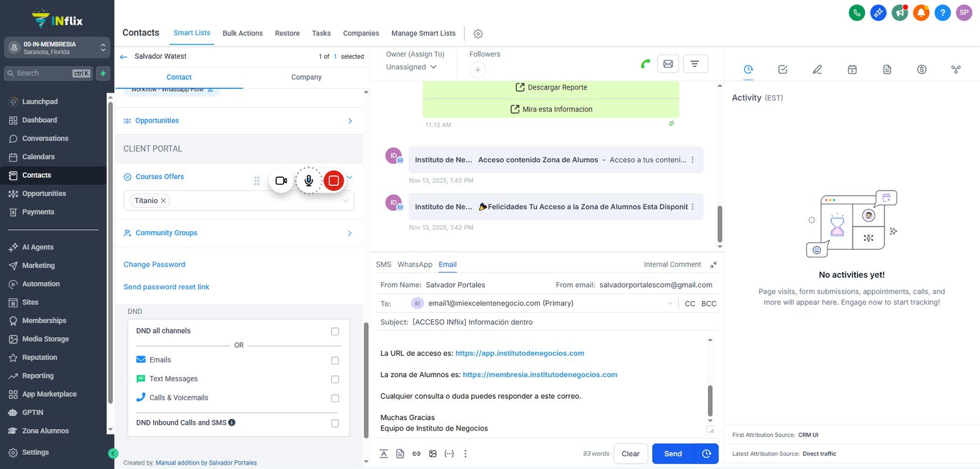
Task: Open the Bulk Actions tab
Action: click(x=243, y=33)
